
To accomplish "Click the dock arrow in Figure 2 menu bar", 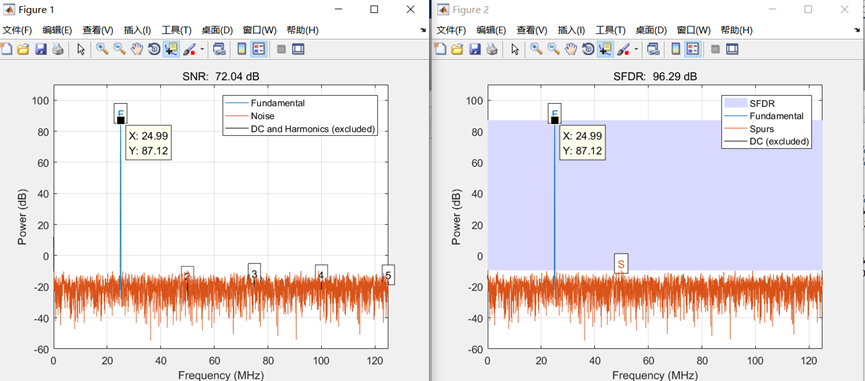I will (x=857, y=30).
